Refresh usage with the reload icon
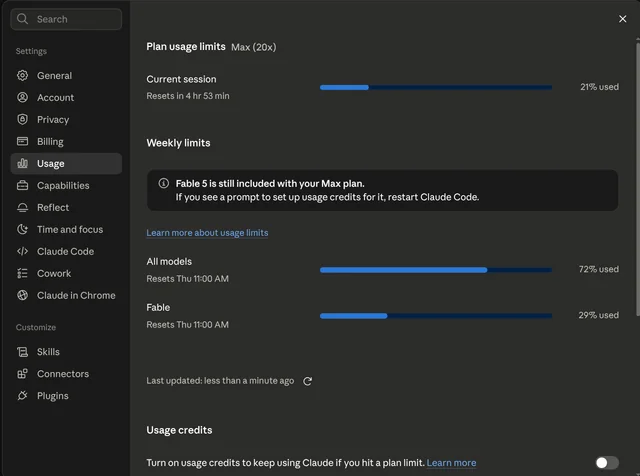Viewport: 640px width, 476px height. pos(307,381)
